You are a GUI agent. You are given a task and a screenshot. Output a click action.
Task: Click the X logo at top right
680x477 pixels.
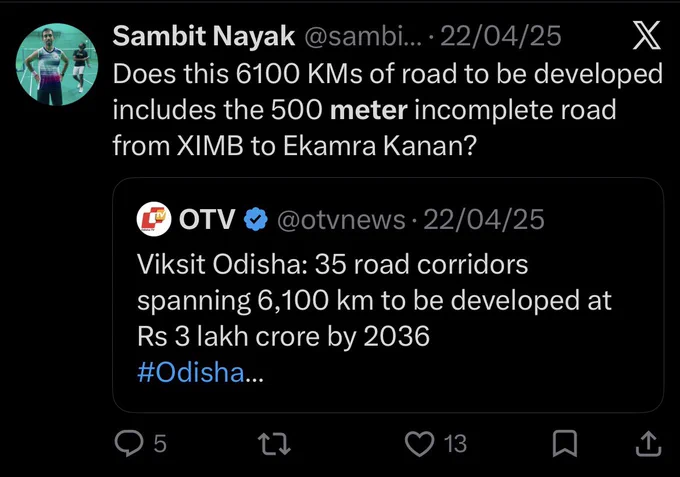(x=646, y=35)
